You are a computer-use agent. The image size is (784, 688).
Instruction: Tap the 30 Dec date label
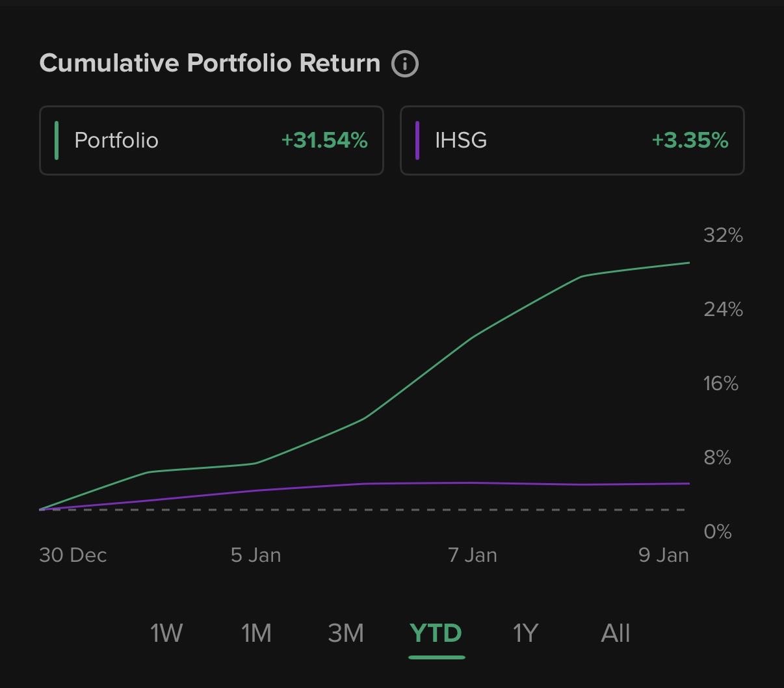[73, 555]
